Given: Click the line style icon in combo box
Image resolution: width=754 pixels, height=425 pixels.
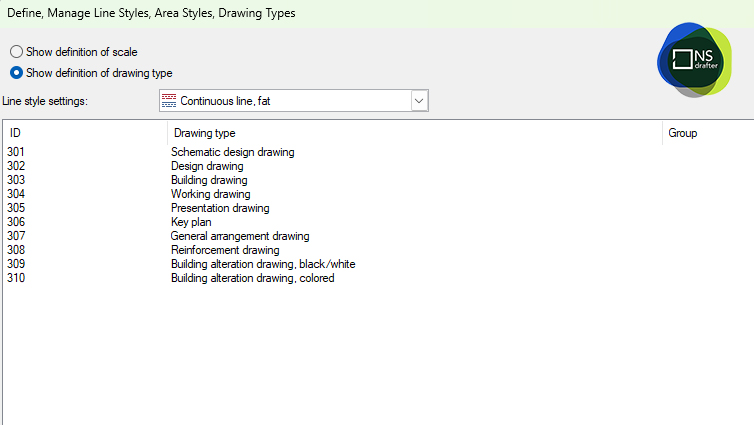Looking at the screenshot, I should click(168, 101).
